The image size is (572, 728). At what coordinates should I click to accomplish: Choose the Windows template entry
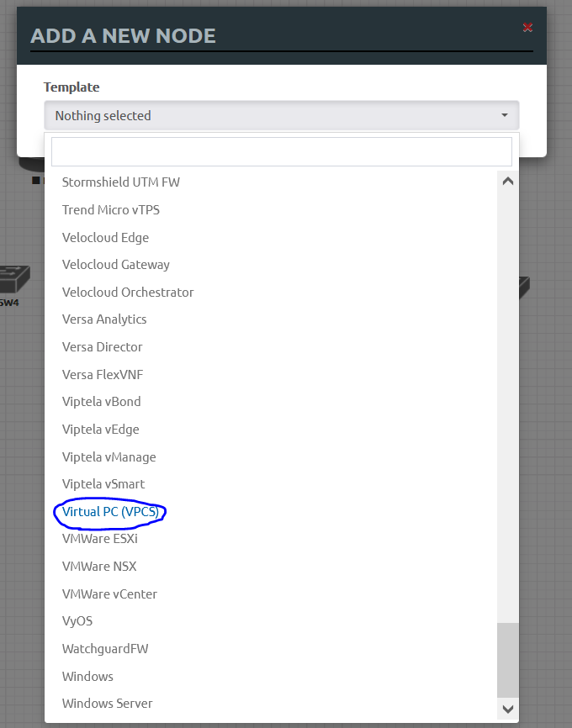(x=87, y=677)
